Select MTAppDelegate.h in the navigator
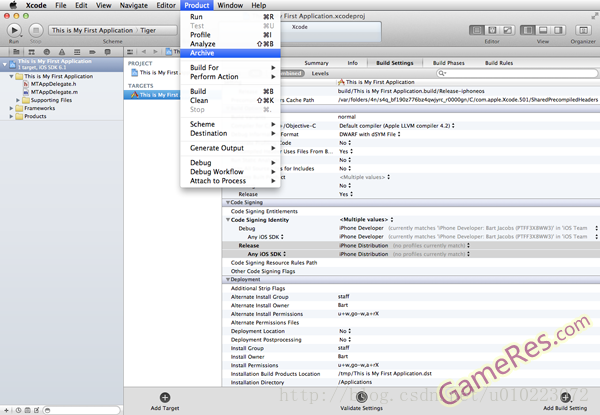The image size is (600, 415). point(53,84)
